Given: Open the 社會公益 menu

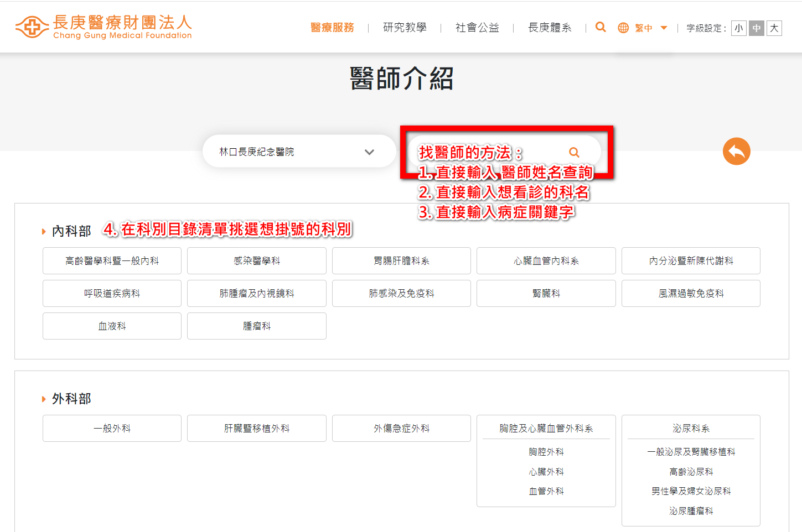Looking at the screenshot, I should 477,28.
